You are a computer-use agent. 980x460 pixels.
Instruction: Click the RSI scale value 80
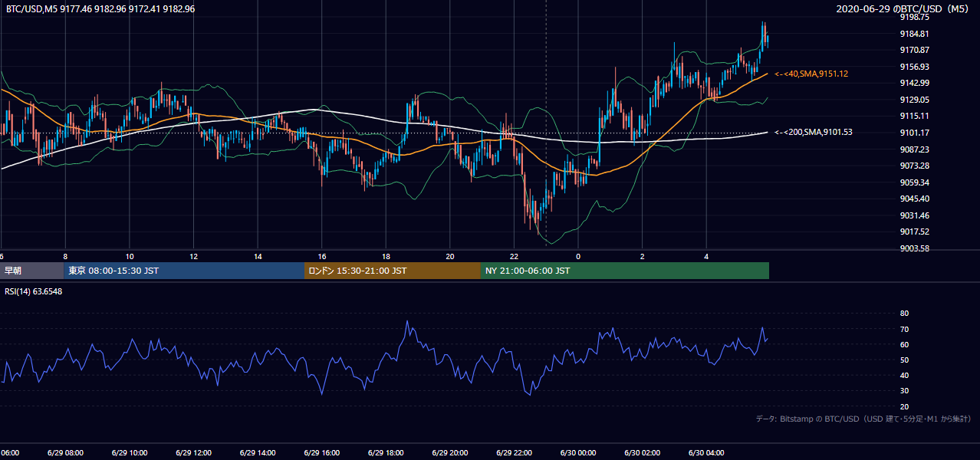[904, 314]
